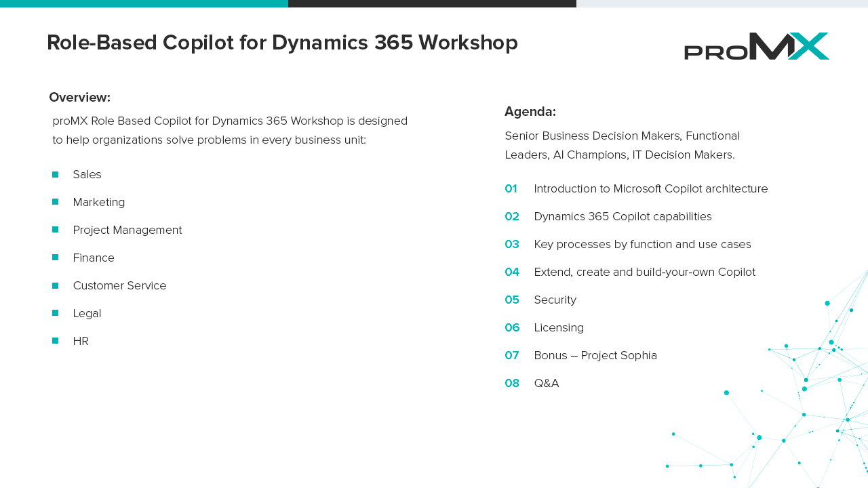This screenshot has height=488, width=868.
Task: Click the 'Security' agenda item
Action: click(555, 300)
